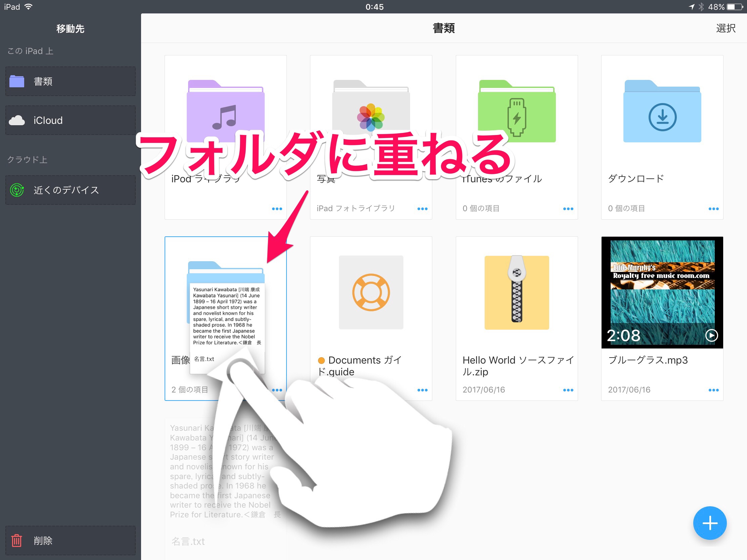Open more menu for ブルーグラス.mp3

713,390
